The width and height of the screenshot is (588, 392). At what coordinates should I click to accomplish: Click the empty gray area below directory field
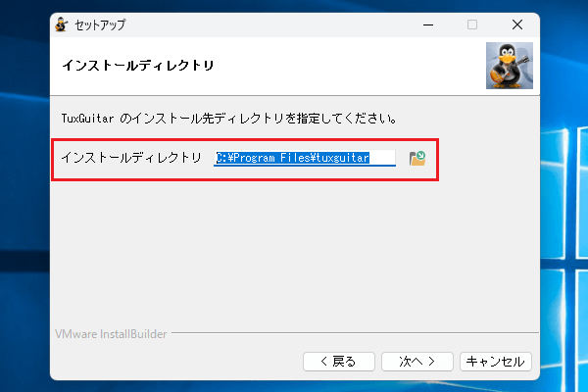294,255
